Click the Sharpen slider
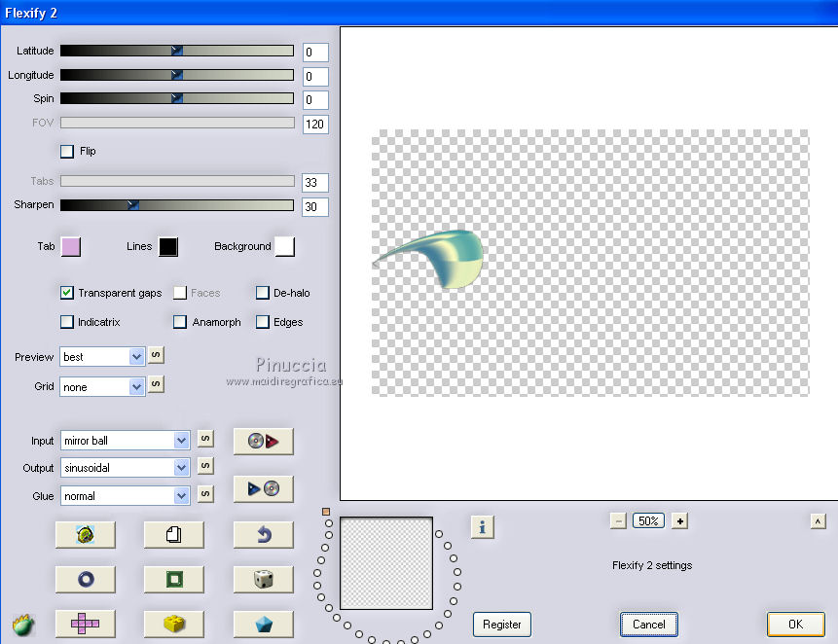 (177, 205)
